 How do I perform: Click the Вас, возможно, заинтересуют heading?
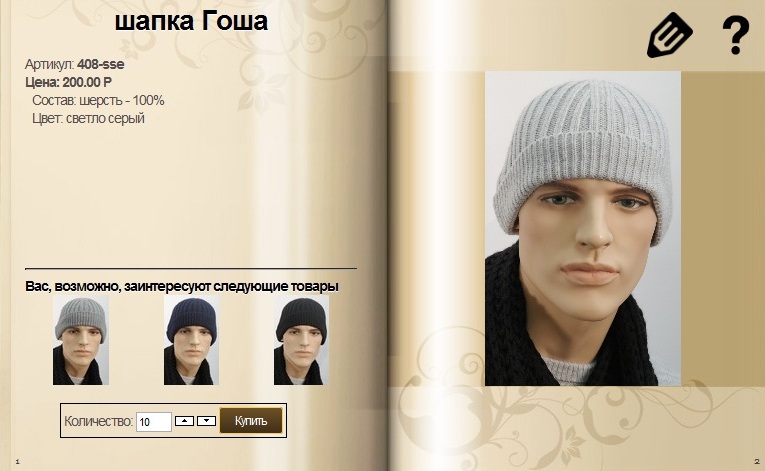click(x=181, y=286)
